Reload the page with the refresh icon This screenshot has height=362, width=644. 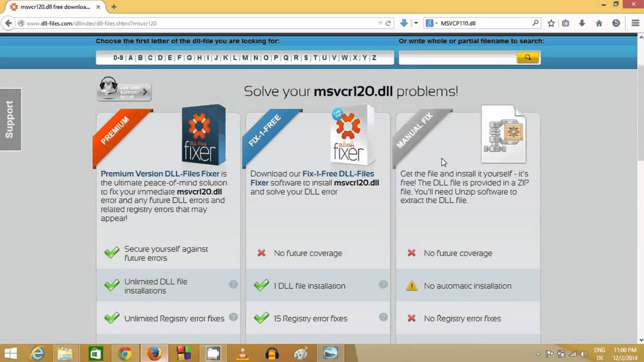pos(388,23)
